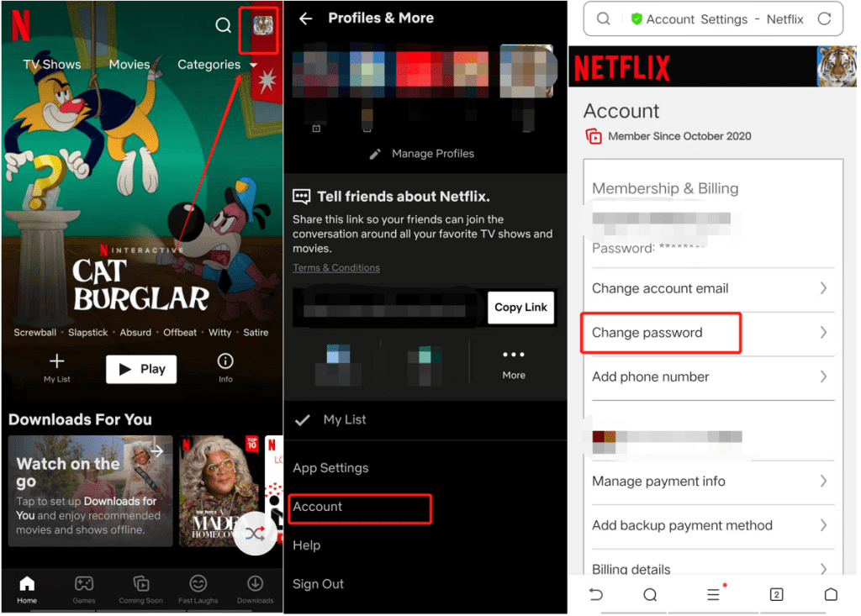Open Terms & Conditions link
This screenshot has height=616, width=861.
[x=336, y=268]
